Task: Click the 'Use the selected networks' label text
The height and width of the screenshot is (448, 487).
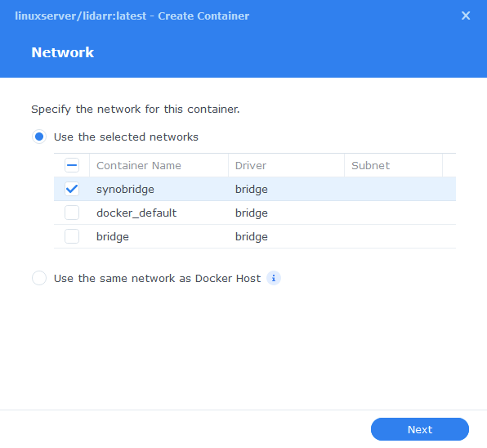Action: click(x=126, y=137)
